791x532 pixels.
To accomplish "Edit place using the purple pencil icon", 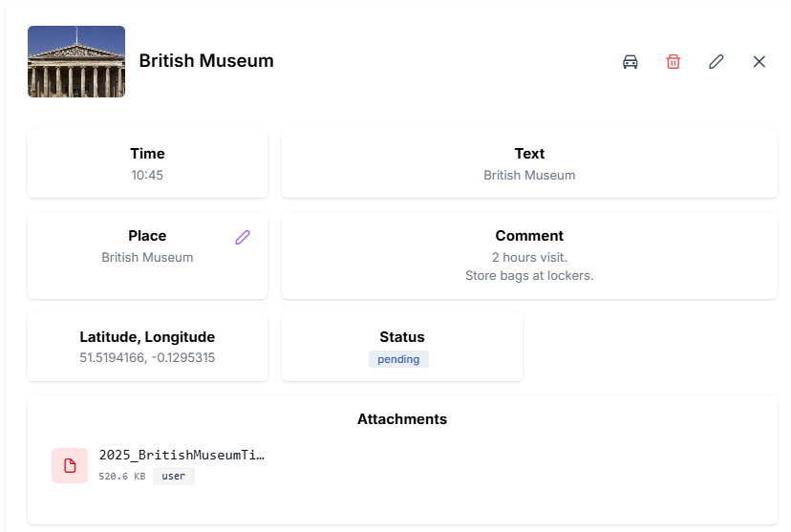I will 243,237.
